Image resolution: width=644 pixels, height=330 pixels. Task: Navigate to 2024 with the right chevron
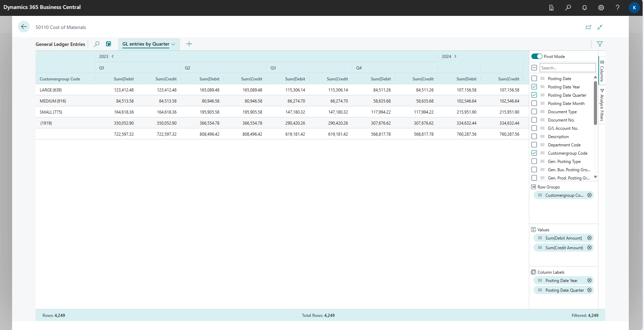click(x=455, y=56)
